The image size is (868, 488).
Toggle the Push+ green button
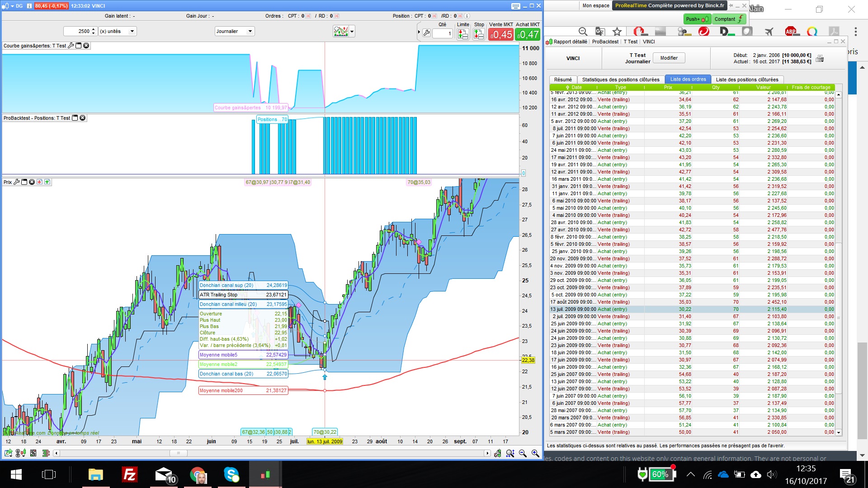[697, 19]
